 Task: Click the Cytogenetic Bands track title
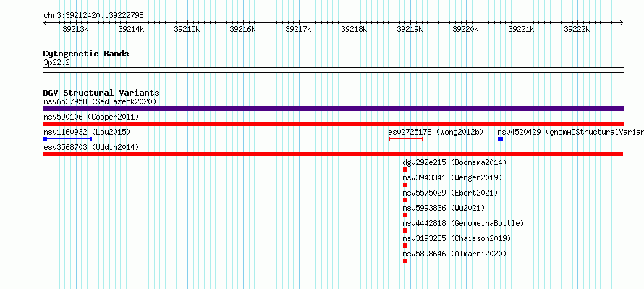pos(86,54)
